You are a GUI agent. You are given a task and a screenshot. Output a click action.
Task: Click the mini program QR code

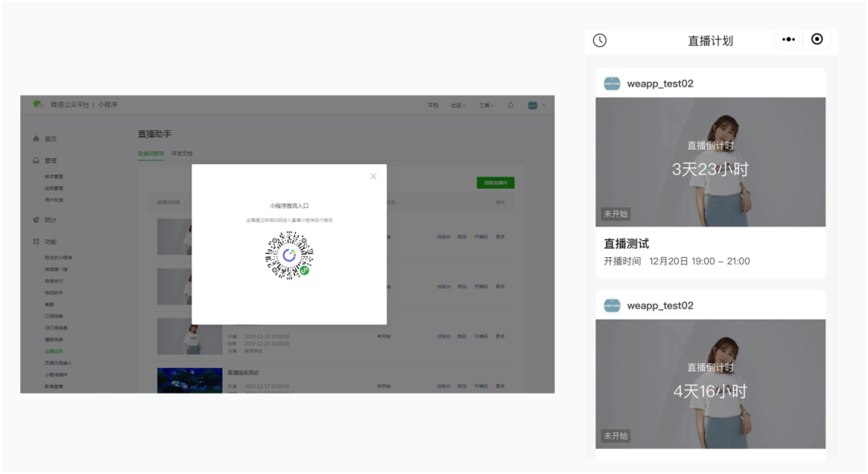tap(289, 255)
